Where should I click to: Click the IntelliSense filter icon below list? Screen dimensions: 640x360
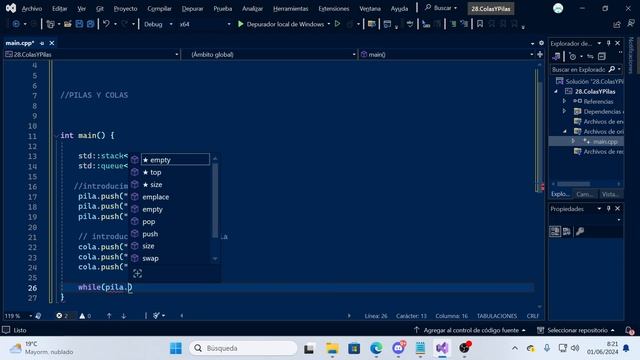(x=137, y=273)
